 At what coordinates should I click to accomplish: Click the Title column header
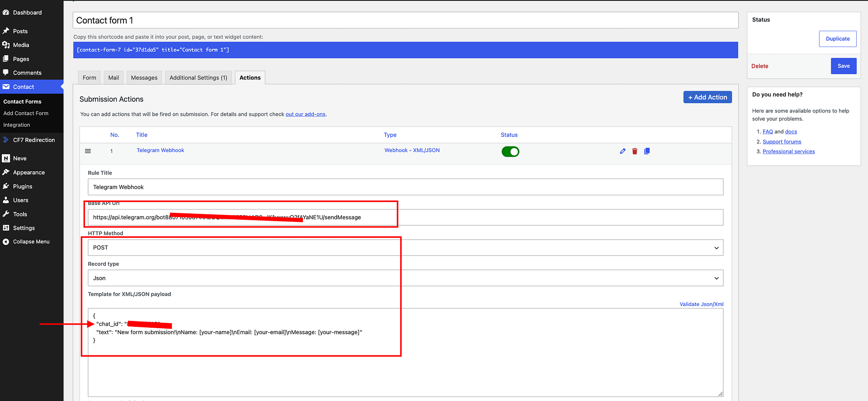tap(142, 135)
